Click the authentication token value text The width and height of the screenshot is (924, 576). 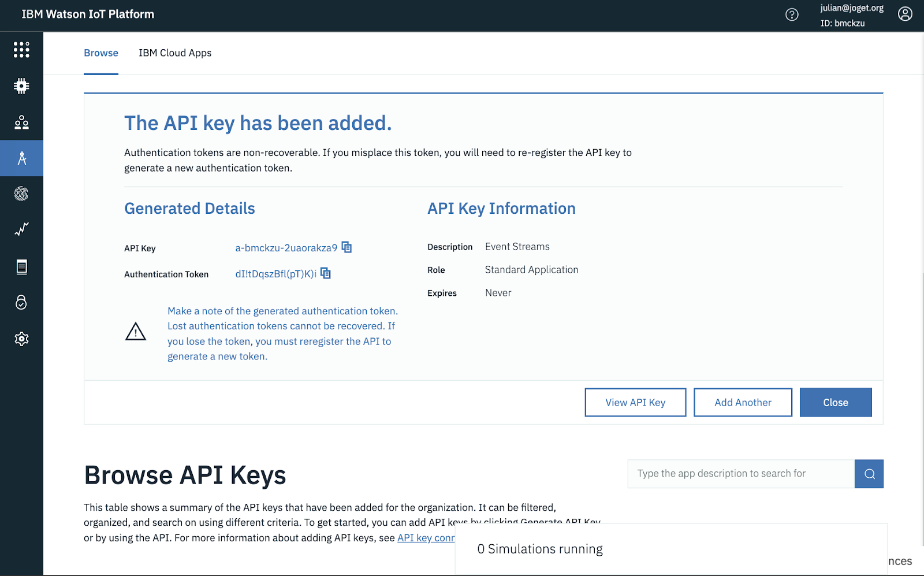click(275, 274)
